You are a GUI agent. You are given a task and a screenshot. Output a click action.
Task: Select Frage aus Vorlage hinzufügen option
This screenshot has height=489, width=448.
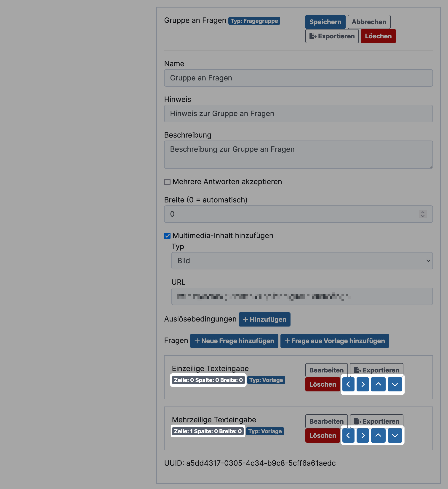point(335,340)
